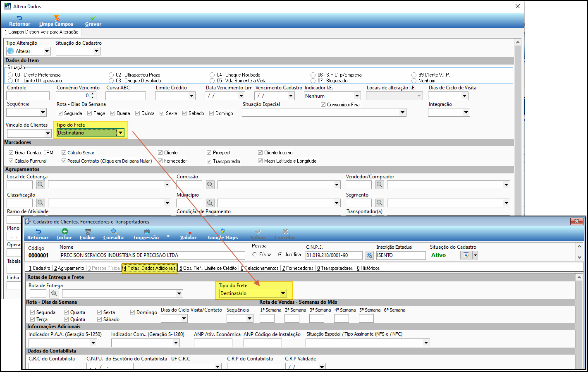Toggle Gerar Contato CRM checkbox
This screenshot has width=588, height=372.
pyautogui.click(x=11, y=152)
